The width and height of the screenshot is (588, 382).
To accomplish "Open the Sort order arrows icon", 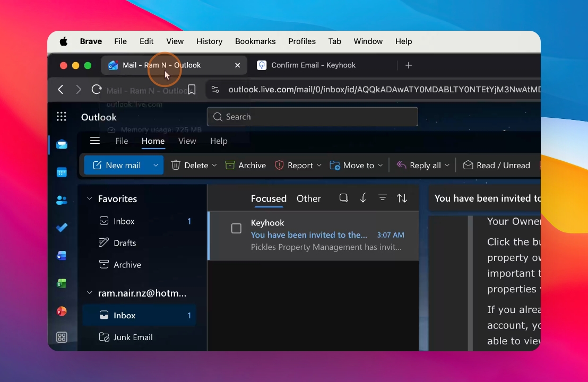I will [402, 198].
